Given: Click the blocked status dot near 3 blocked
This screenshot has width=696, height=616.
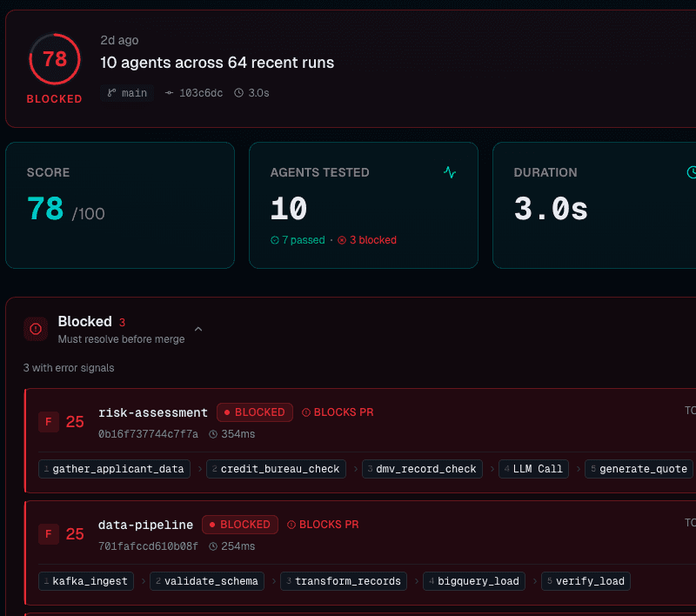Looking at the screenshot, I should point(341,239).
